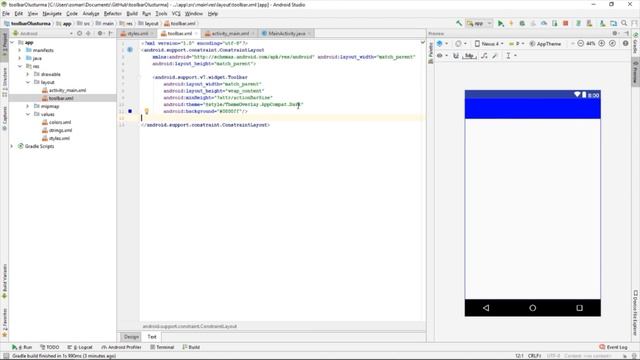Click zoom to fit icon in Preview
Screen dimensions: 640x360
[612, 44]
